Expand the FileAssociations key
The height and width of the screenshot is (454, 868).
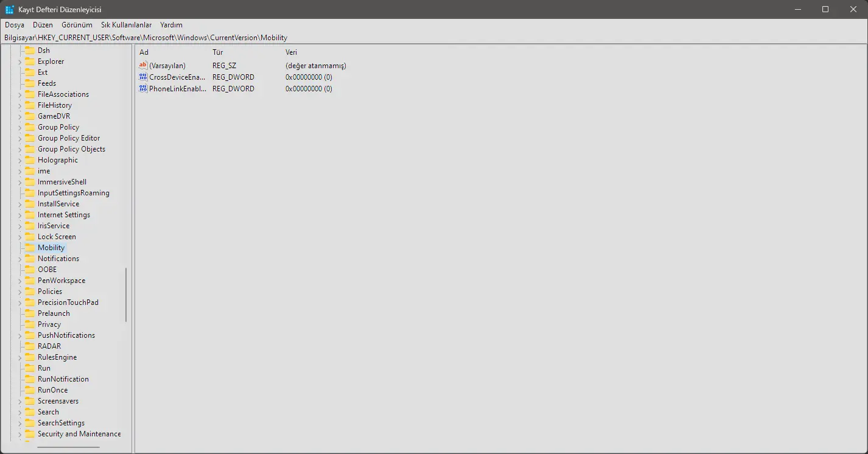point(19,94)
